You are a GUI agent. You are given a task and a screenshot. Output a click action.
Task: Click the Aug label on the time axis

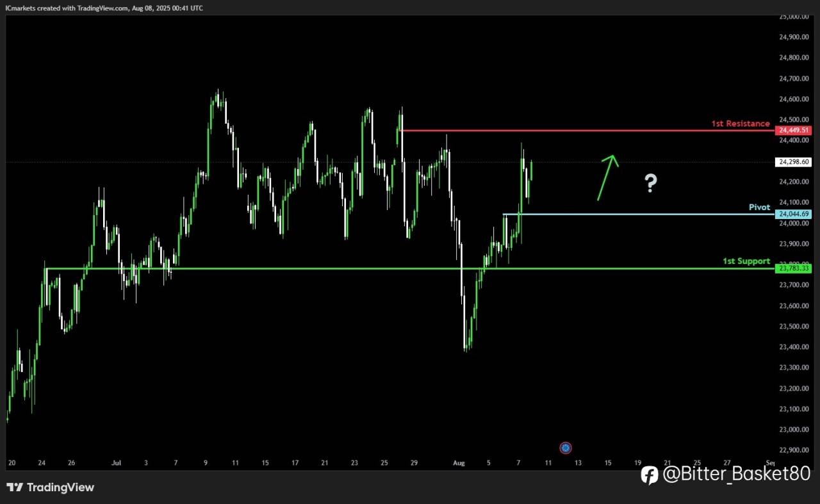click(458, 462)
